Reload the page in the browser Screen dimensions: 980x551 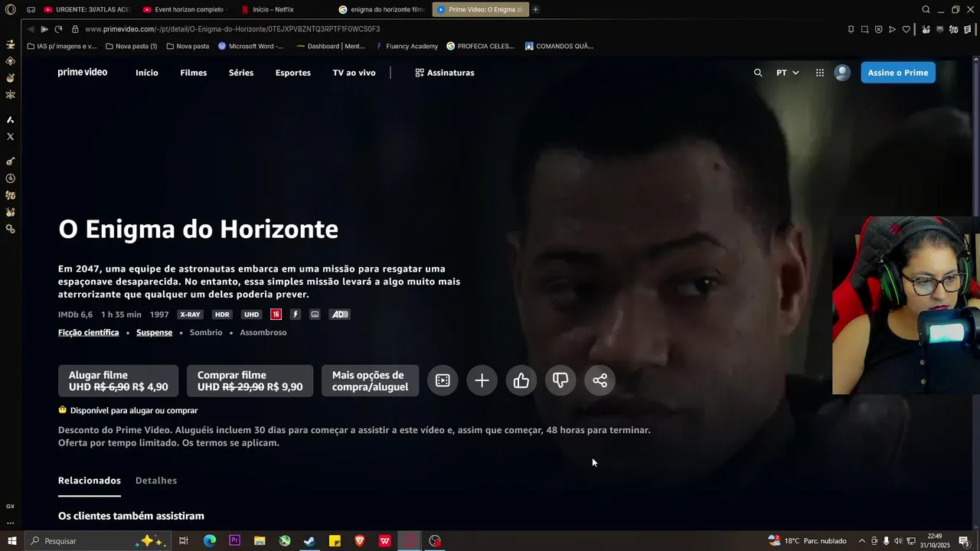58,29
